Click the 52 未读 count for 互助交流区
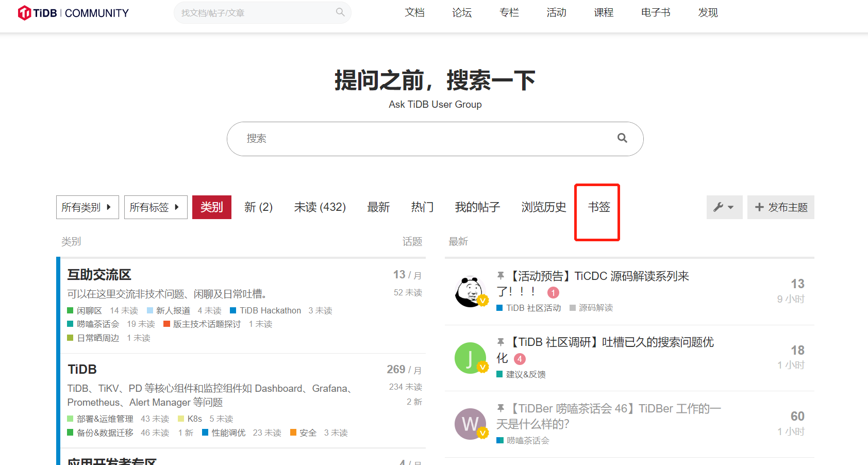868x465 pixels. click(408, 293)
